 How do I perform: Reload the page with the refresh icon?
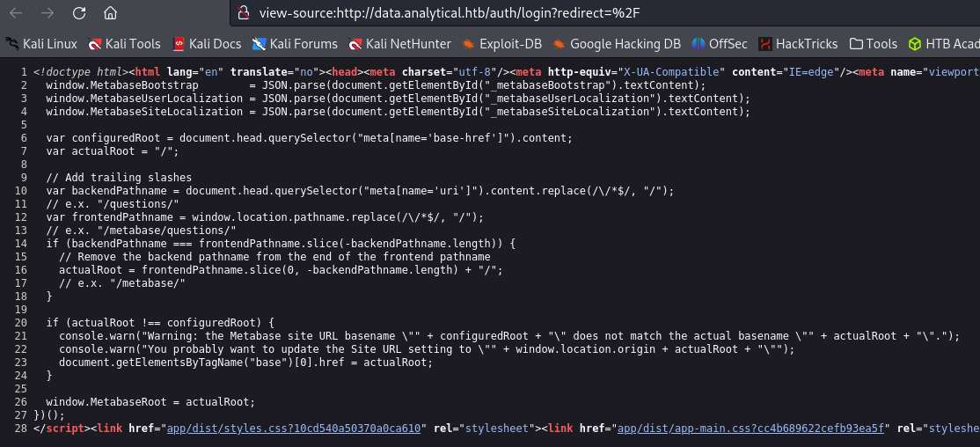(79, 12)
